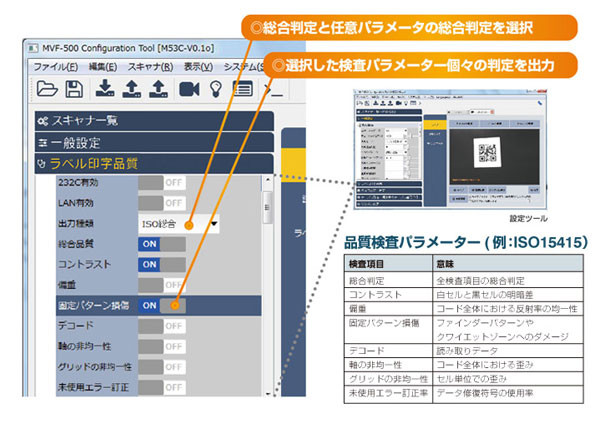Expand the スキャナ一覧 section header
The image size is (598, 421).
tap(154, 121)
